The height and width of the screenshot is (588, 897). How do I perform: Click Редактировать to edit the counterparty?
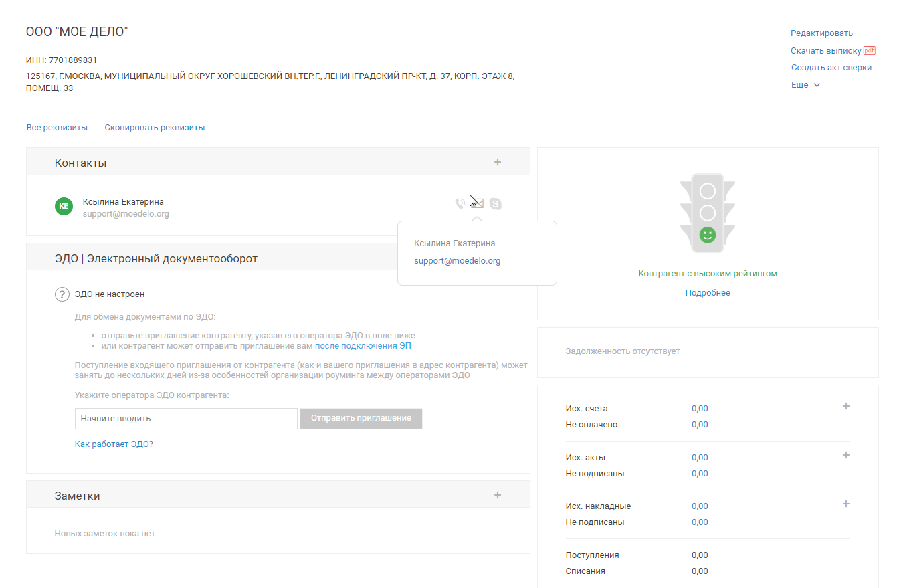click(821, 33)
